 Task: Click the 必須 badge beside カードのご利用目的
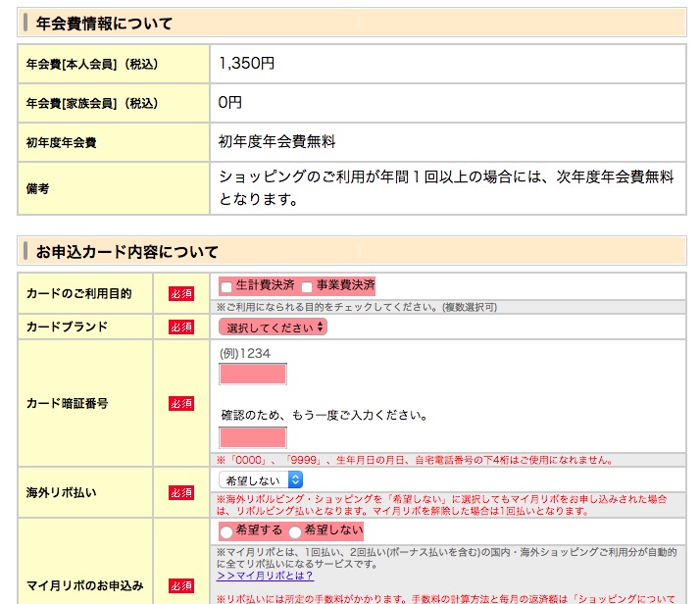coord(181,293)
